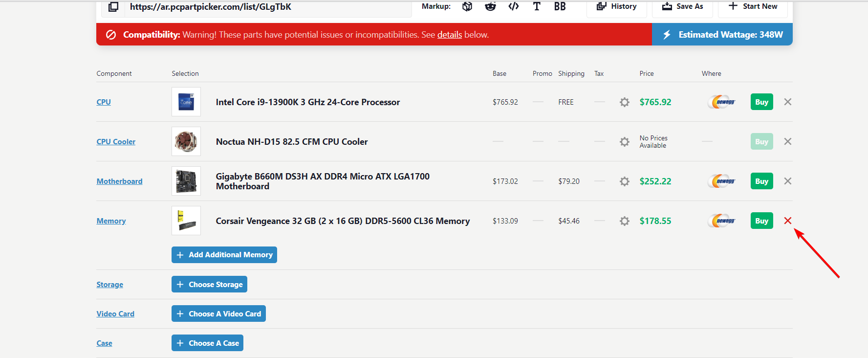Click the Intel Core i9-13900K thumbnail
Image resolution: width=868 pixels, height=358 pixels.
click(186, 102)
